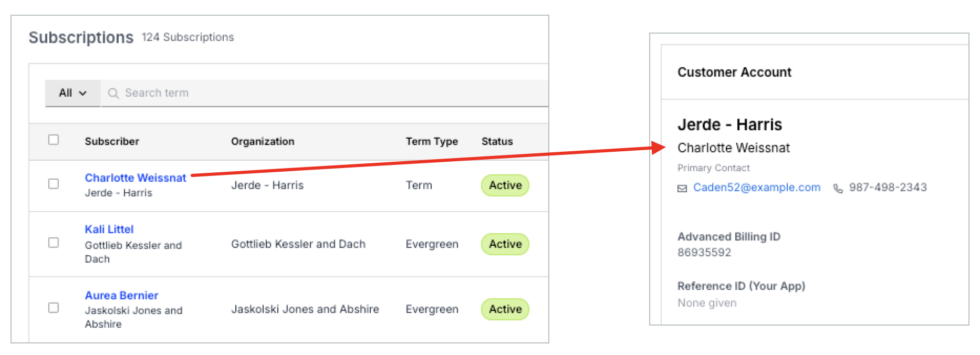Click the phone icon beside 987-498-2343
This screenshot has width=980, height=355.
coord(838,189)
